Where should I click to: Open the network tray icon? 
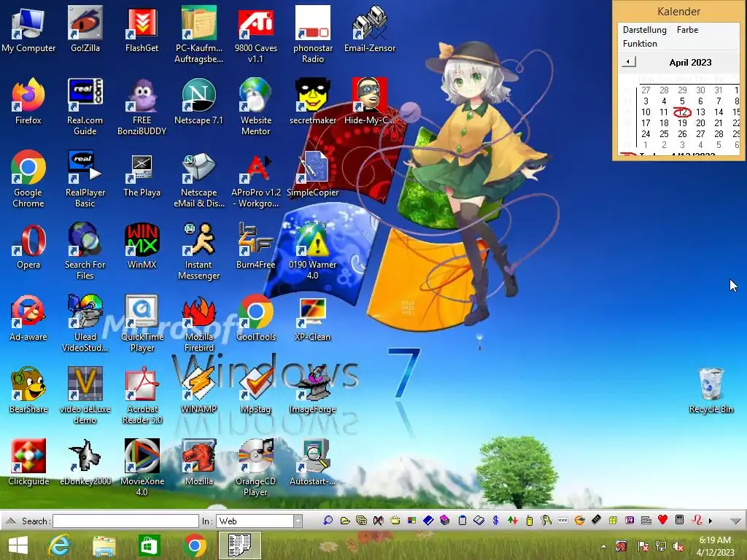click(x=661, y=546)
